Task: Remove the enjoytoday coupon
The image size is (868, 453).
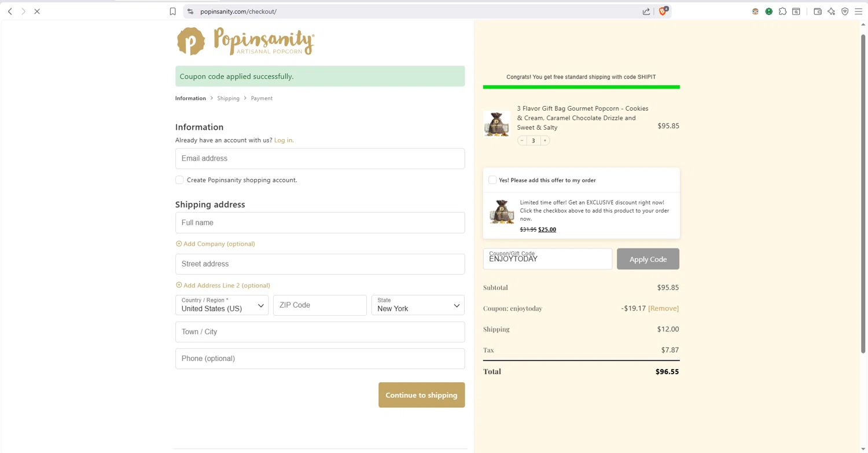Action: click(663, 308)
